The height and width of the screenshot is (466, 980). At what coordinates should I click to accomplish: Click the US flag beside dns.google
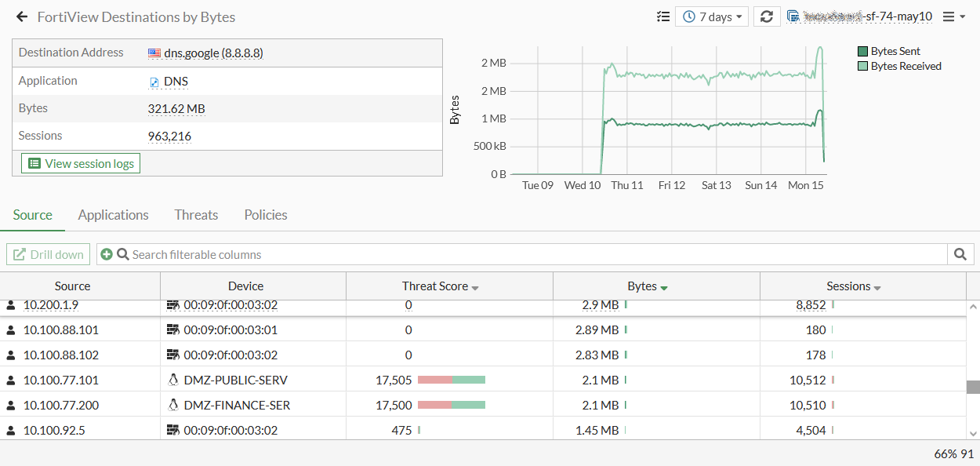click(154, 53)
